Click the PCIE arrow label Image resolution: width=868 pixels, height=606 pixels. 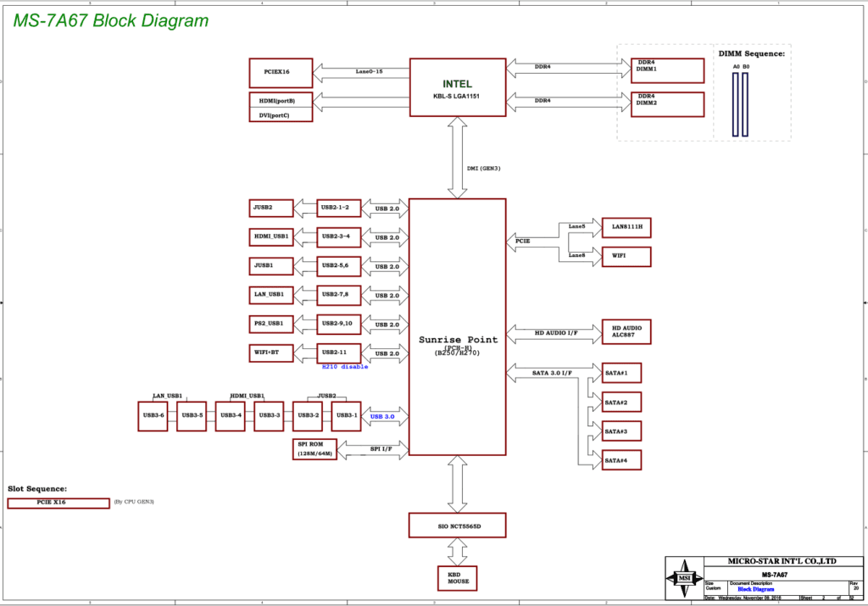[522, 241]
